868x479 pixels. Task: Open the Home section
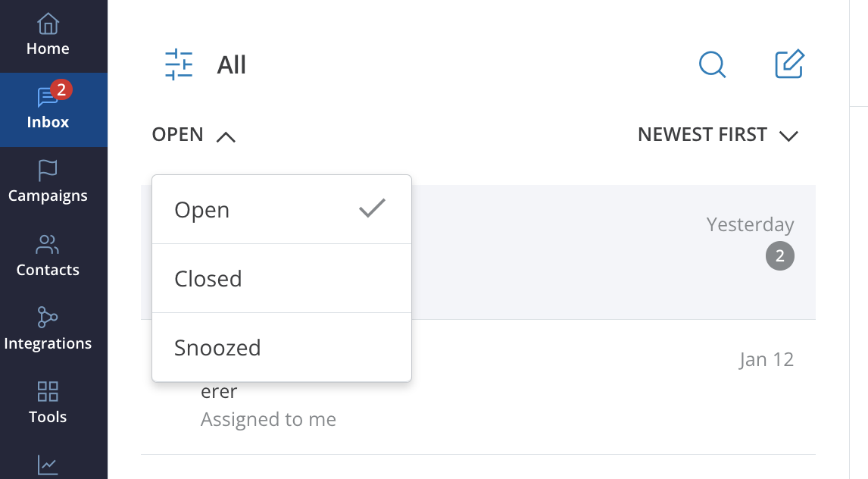[x=47, y=36]
